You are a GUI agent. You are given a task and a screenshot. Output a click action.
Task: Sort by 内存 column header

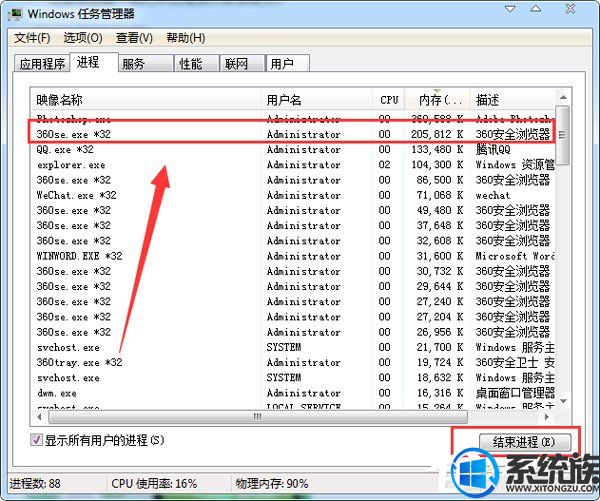pyautogui.click(x=437, y=100)
